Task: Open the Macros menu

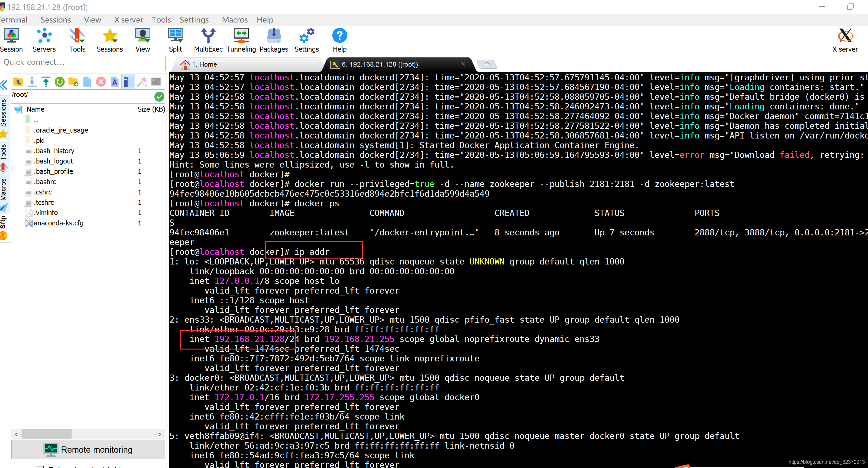Action: pos(234,20)
